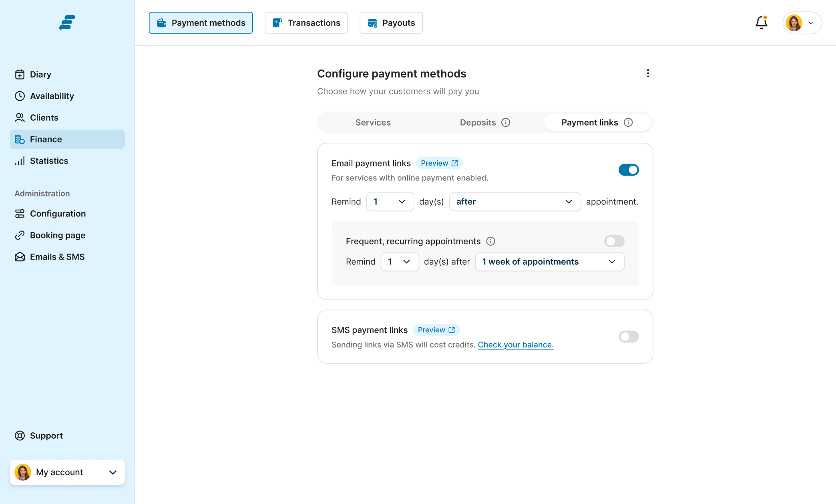
Task: Enable the SMS payment links toggle
Action: click(x=628, y=337)
